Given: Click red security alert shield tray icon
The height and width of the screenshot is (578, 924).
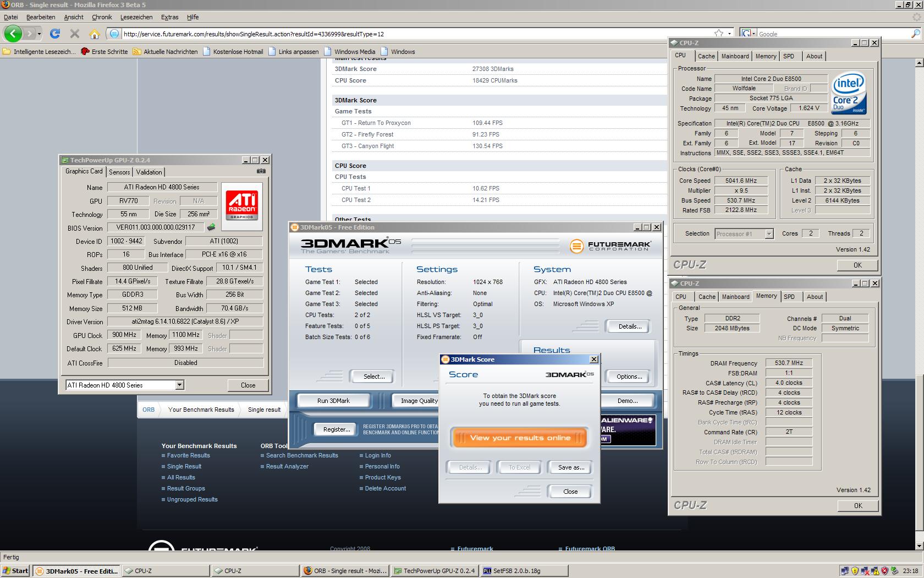Looking at the screenshot, I should [884, 571].
